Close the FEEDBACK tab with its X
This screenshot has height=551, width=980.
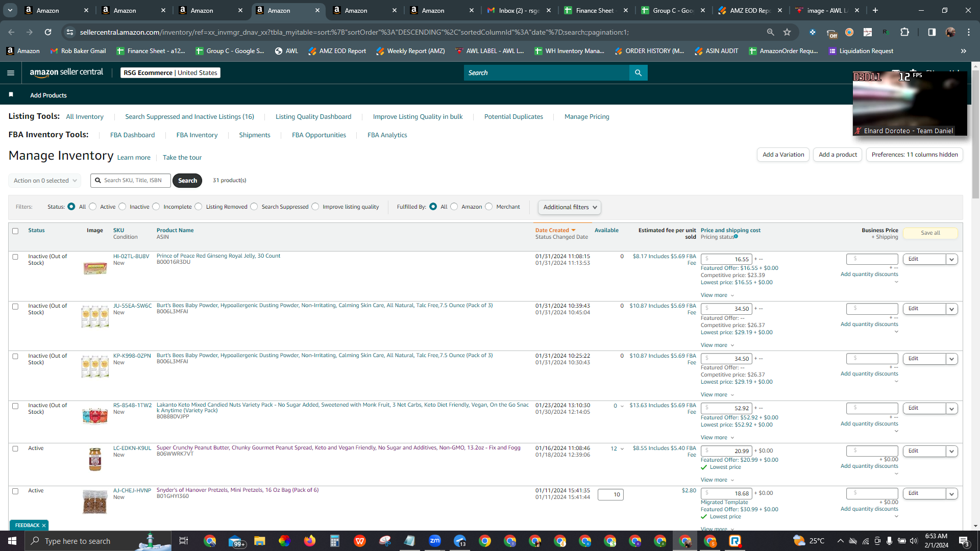[44, 525]
